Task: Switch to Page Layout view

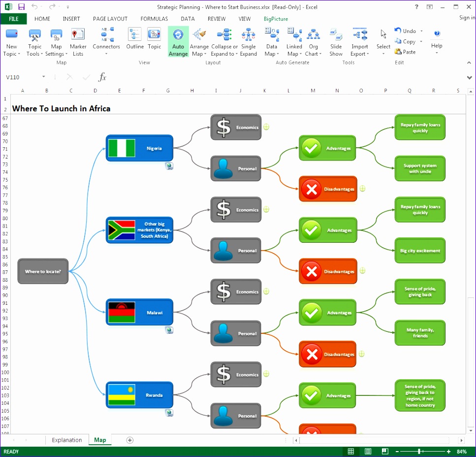Action: coord(368,452)
